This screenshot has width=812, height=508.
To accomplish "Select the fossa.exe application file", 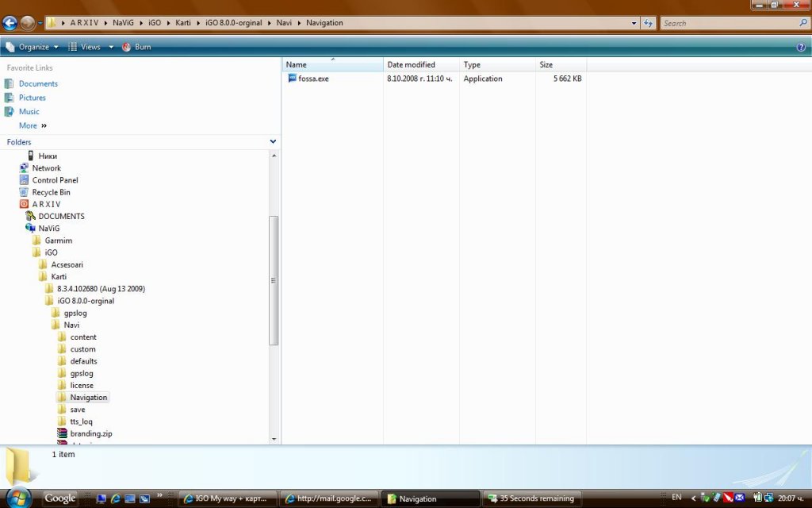I will (x=313, y=79).
